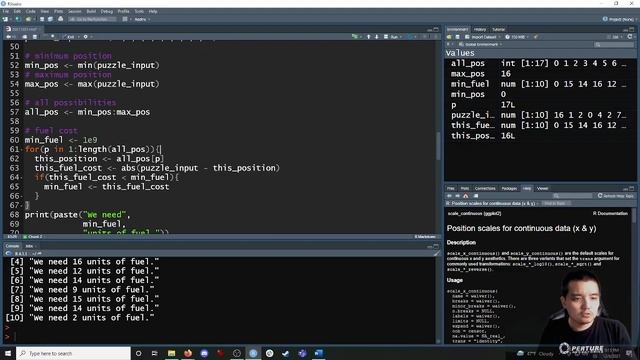Collapse the for loop at line 61
Viewport: 640px width, 360px height.
tap(22, 150)
